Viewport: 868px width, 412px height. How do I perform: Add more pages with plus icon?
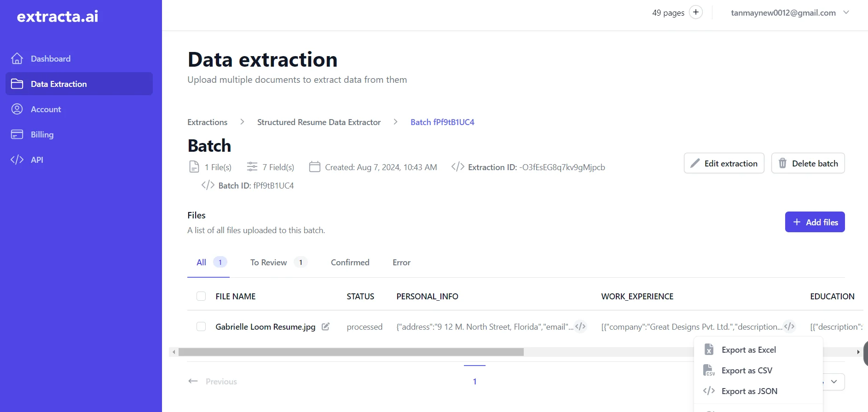click(696, 12)
